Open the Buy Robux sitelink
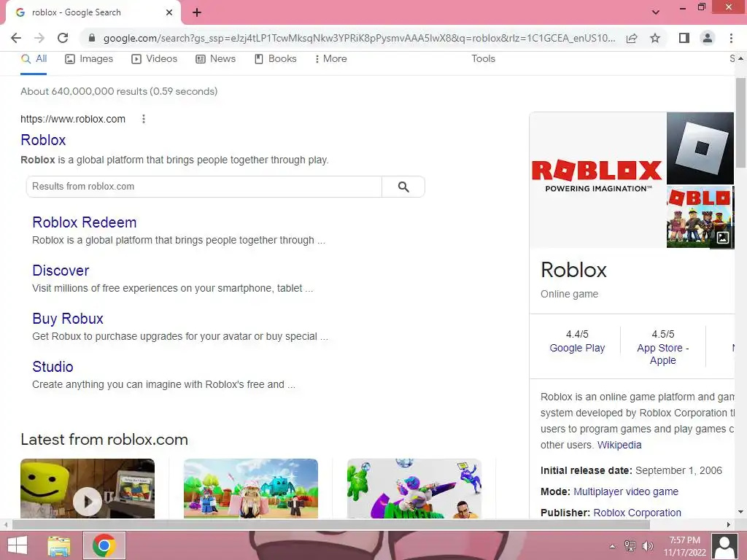 pos(68,319)
